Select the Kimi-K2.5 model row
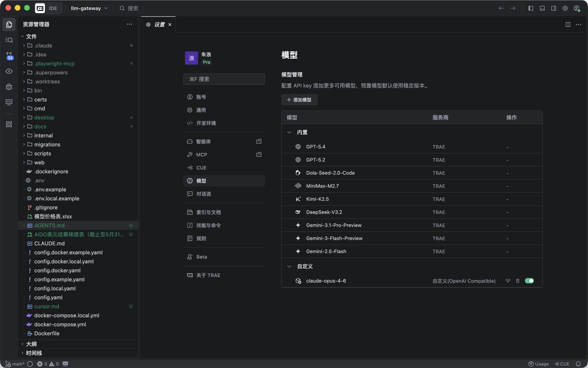This screenshot has width=588, height=368. (412, 199)
